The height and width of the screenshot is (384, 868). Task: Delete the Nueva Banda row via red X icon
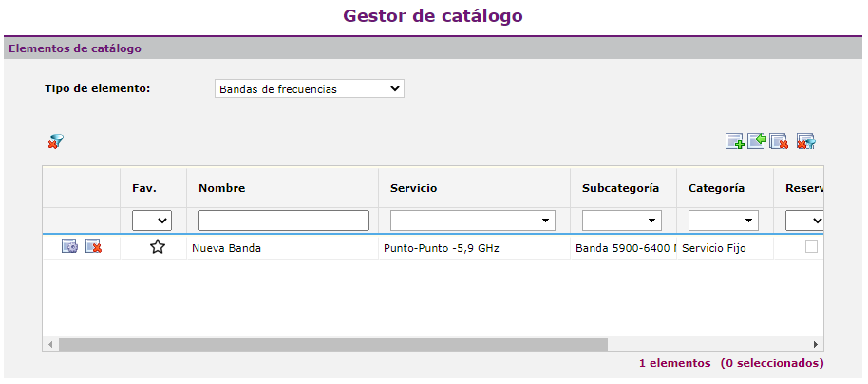93,246
